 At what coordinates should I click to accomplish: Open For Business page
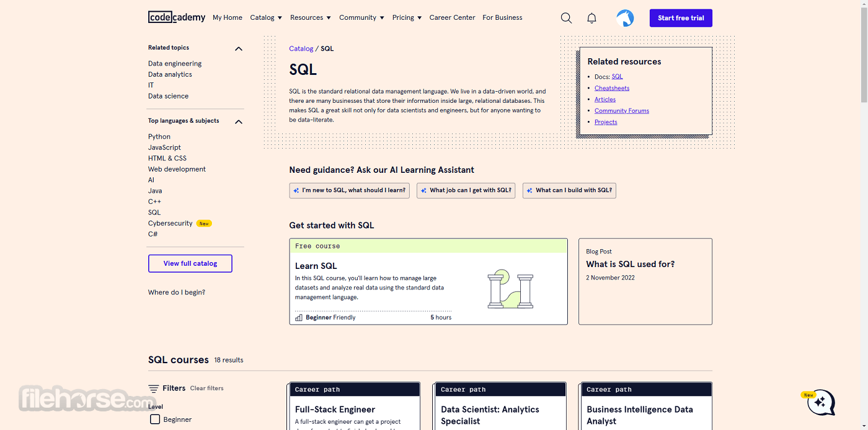[502, 17]
